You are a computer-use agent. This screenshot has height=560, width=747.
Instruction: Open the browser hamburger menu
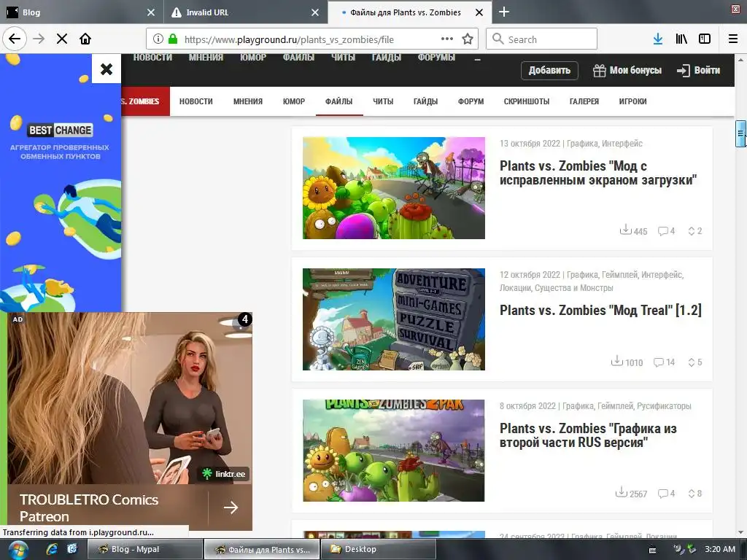[x=733, y=39]
